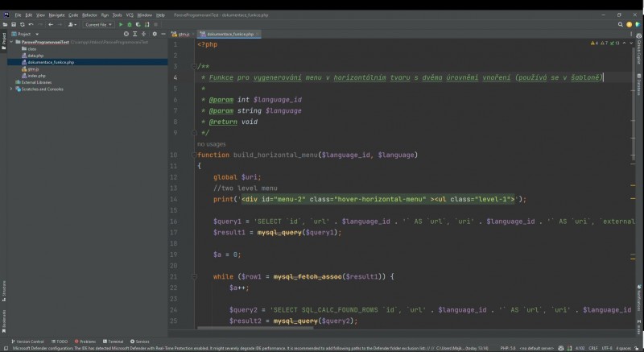
Task: Hide the Project panel with minus icon
Action: click(x=164, y=35)
